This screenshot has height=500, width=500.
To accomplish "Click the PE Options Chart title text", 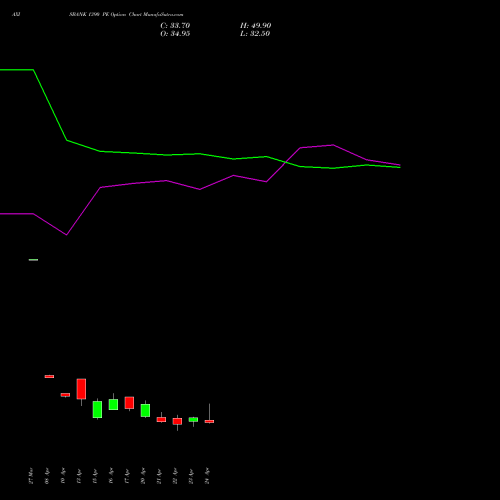I will tap(126, 15).
